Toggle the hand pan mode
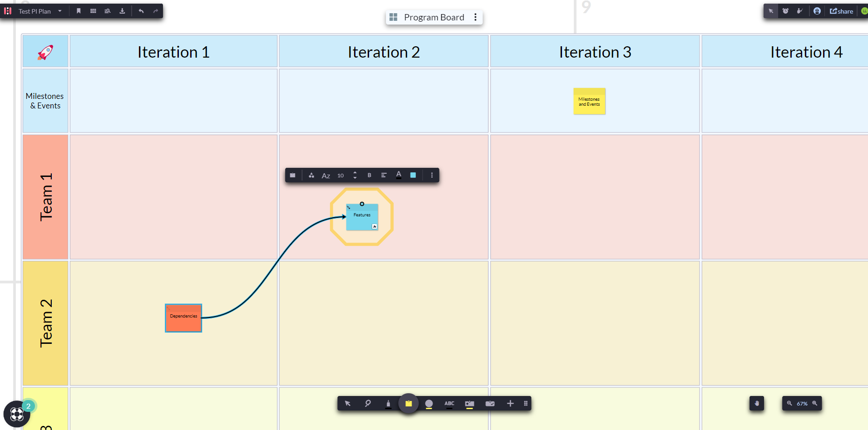 (756, 403)
